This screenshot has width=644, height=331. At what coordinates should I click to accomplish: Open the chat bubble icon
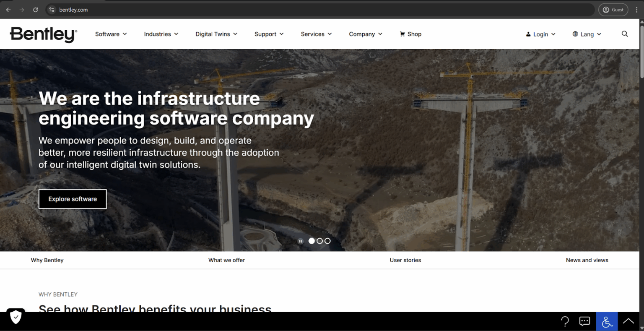(x=584, y=321)
